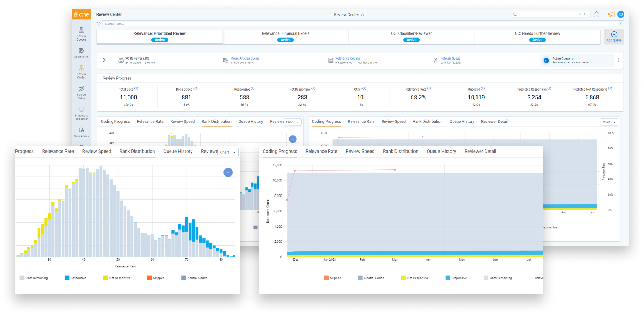Click the info icon beside Predicted Not Responsive
The image size is (644, 315).
point(610,88)
